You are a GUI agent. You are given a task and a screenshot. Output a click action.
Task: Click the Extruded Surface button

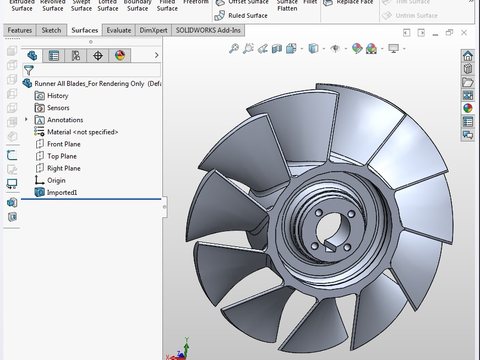tap(22, 6)
